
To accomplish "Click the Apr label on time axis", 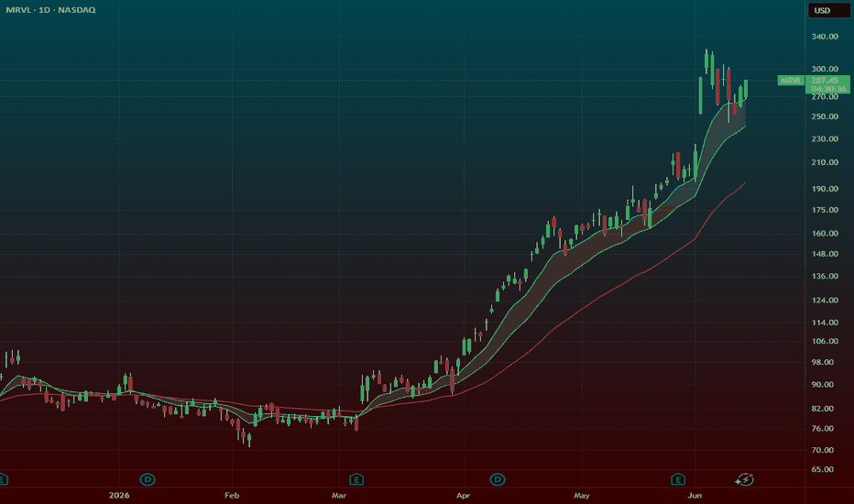I will pyautogui.click(x=463, y=495).
